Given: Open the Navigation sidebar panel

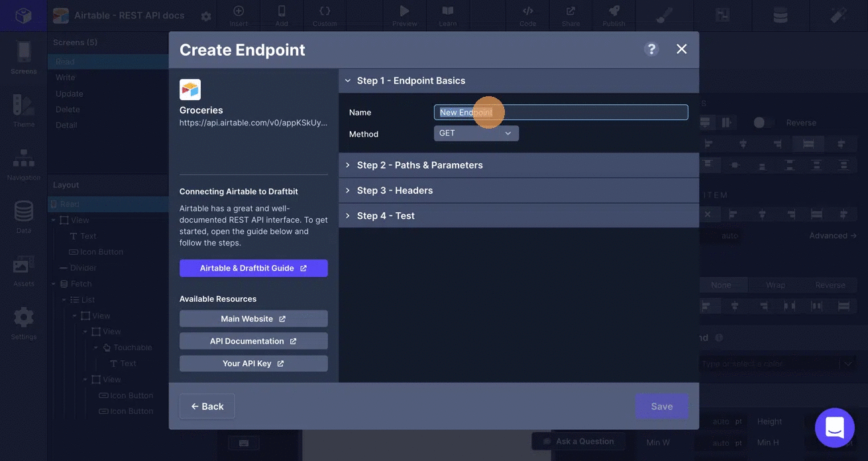Looking at the screenshot, I should pos(24,164).
